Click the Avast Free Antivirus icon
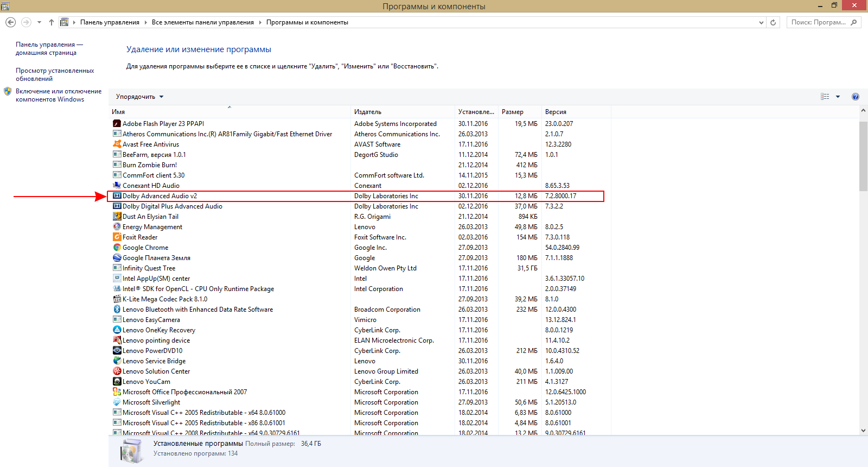 tap(117, 144)
